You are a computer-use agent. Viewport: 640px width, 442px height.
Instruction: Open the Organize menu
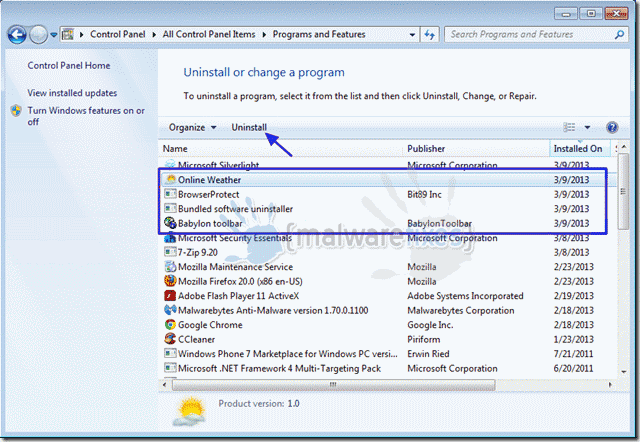click(192, 128)
